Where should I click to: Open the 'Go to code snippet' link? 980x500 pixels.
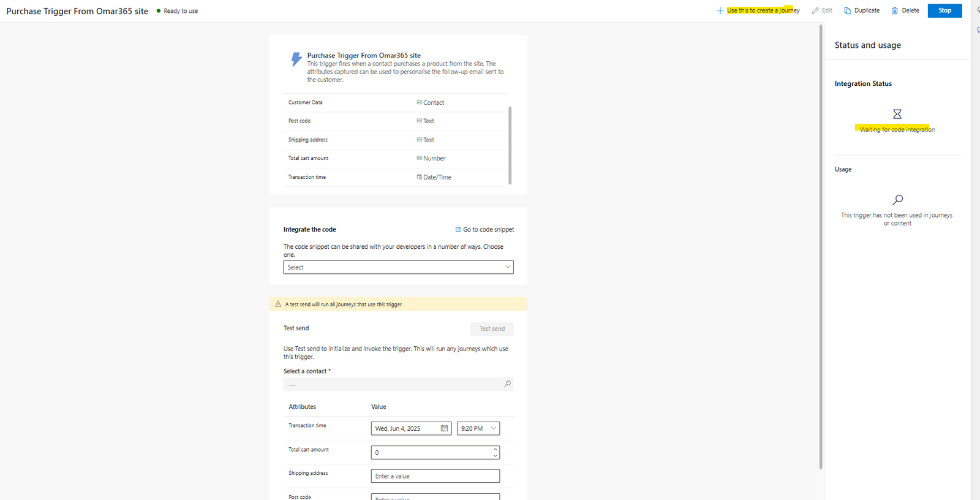coord(488,229)
